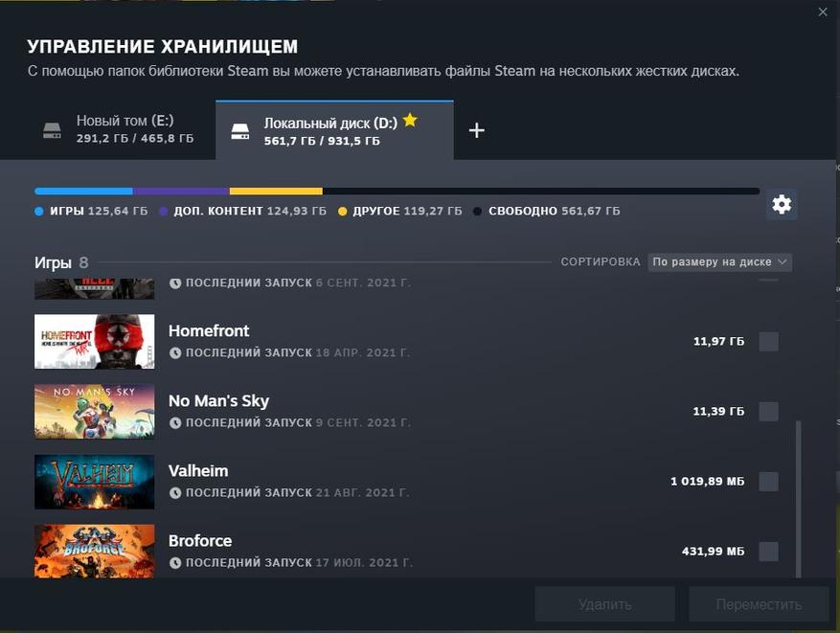Select the No Man's Sky game title
Image resolution: width=840 pixels, height=633 pixels.
click(x=218, y=401)
